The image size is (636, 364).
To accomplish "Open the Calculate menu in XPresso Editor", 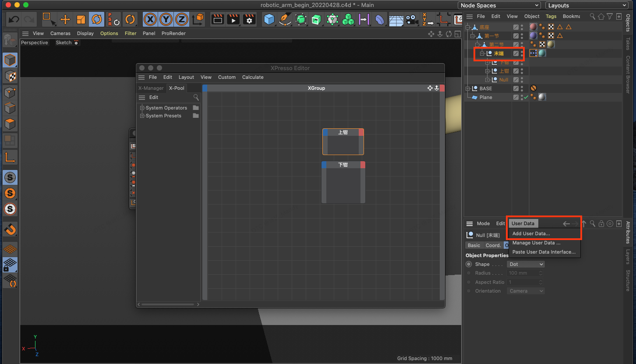I will click(253, 77).
